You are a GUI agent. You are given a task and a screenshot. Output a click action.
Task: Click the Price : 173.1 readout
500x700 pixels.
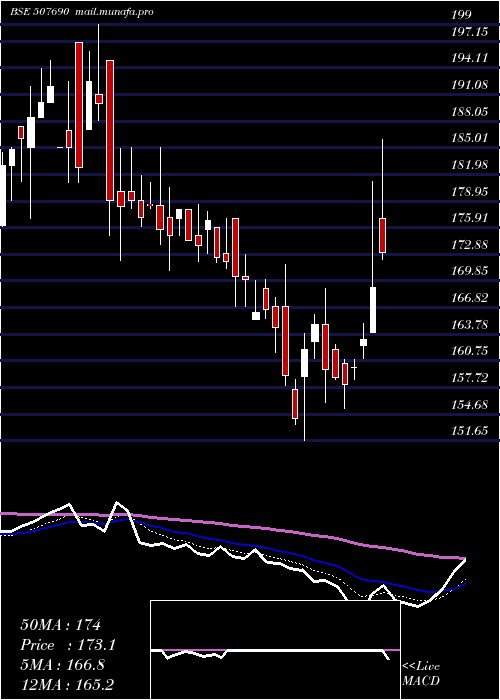coord(68,645)
